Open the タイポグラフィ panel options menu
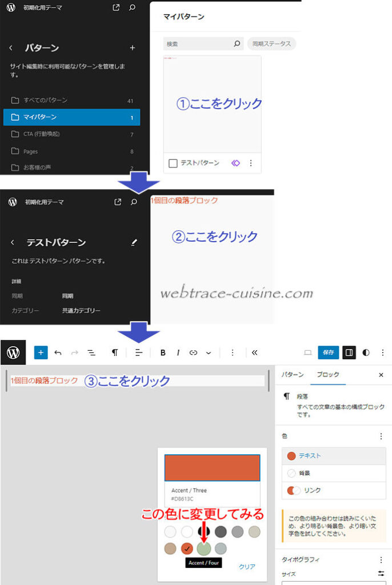Viewport: 392px width, 585px height. 381,560
